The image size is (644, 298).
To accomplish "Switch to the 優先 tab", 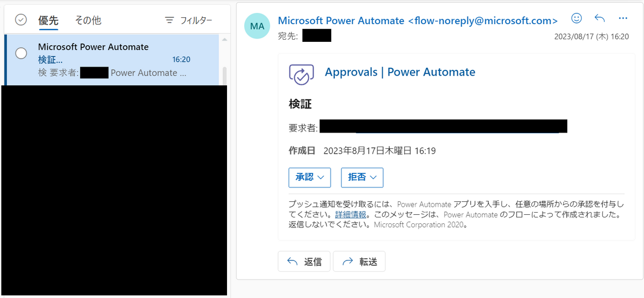I will click(48, 20).
